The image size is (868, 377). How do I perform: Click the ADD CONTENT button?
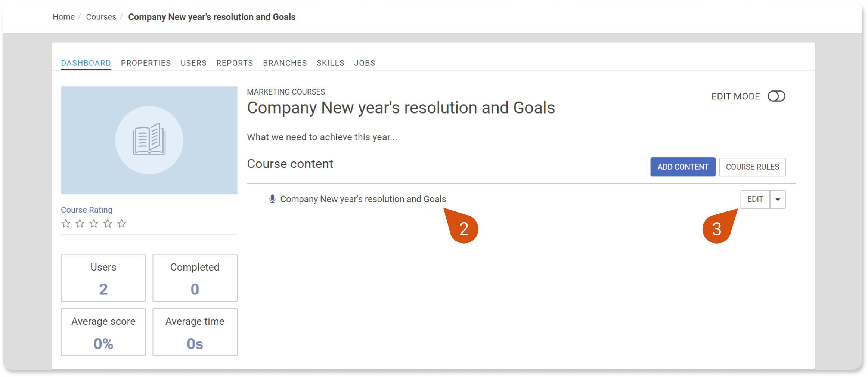[x=683, y=167]
